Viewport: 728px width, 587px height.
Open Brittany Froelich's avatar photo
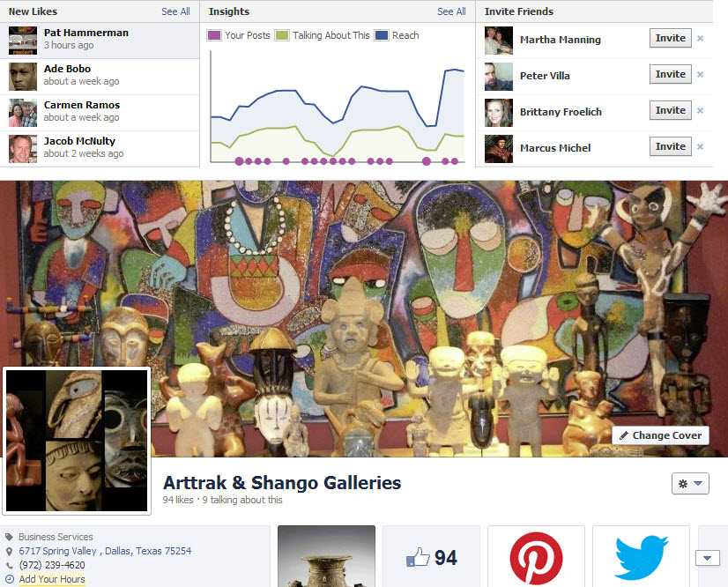[x=499, y=113]
